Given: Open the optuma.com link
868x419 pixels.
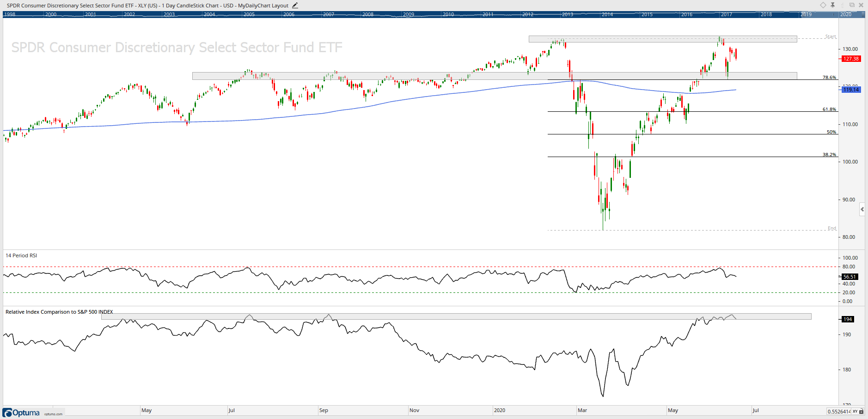Looking at the screenshot, I should click(x=53, y=414).
